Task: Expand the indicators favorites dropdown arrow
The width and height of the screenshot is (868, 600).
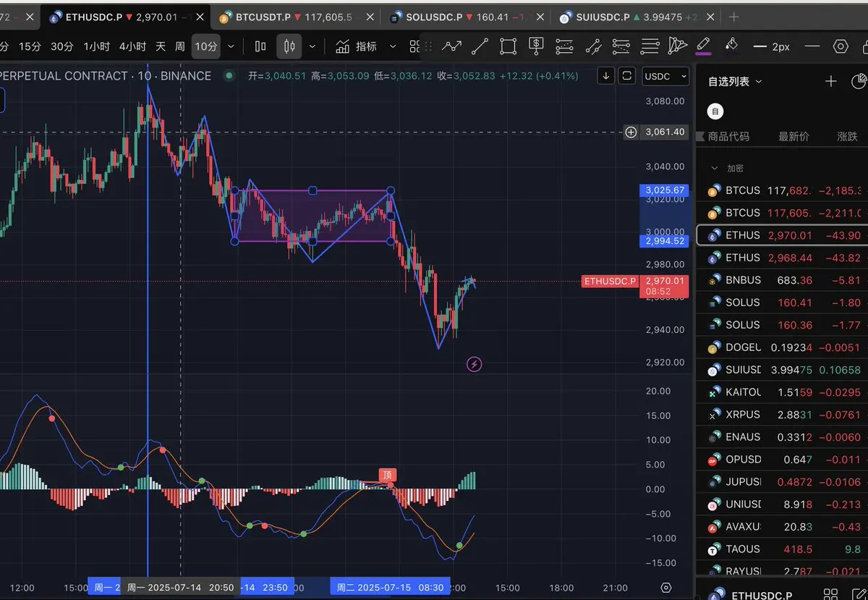Action: (x=393, y=46)
